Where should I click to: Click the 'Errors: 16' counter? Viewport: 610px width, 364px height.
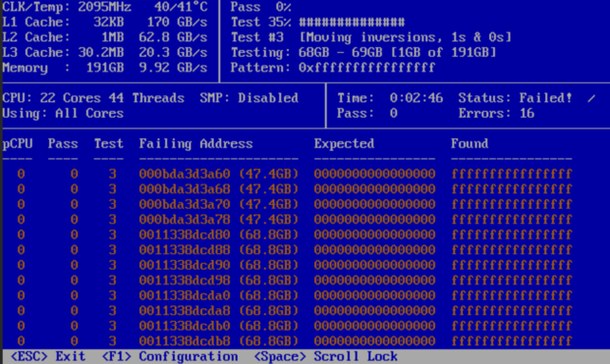(496, 113)
